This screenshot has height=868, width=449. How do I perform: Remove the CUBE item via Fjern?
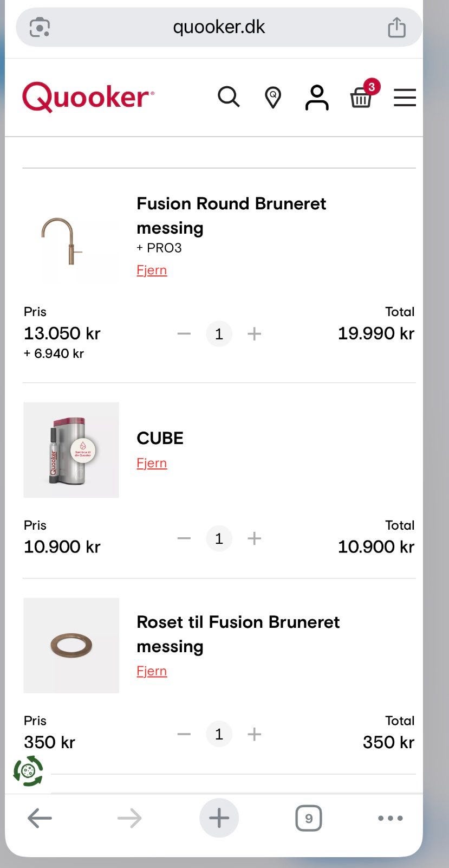(152, 463)
